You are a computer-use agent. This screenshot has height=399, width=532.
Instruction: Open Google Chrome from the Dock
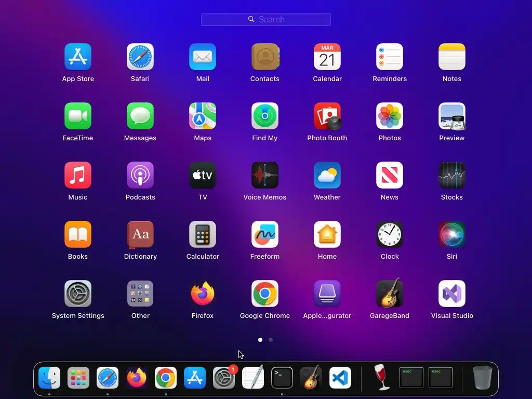(x=166, y=378)
